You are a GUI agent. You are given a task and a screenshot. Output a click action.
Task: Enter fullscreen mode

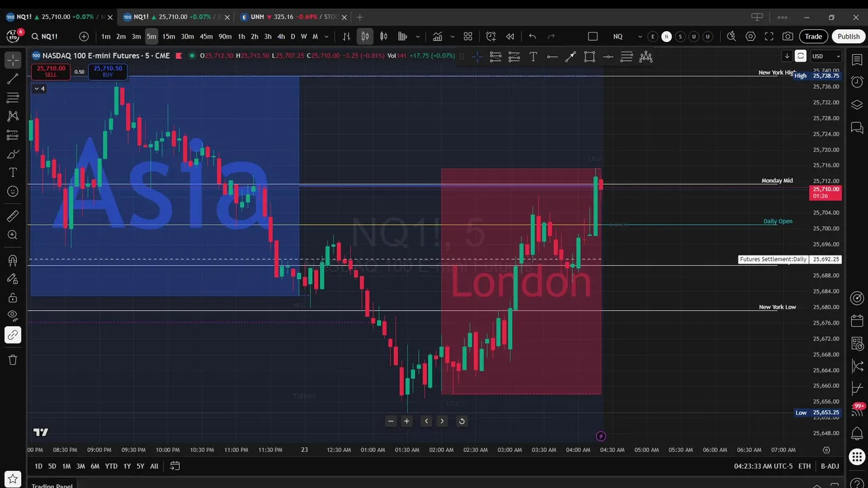(769, 37)
